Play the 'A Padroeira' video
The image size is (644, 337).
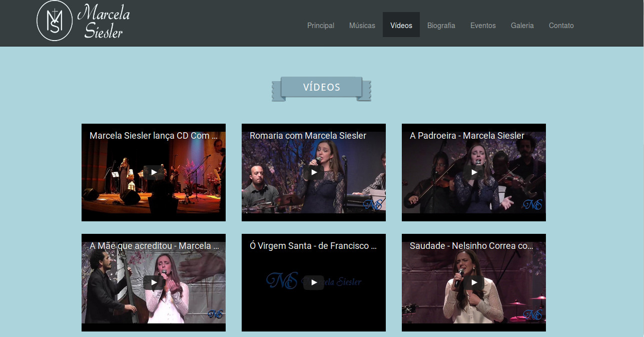[474, 172]
